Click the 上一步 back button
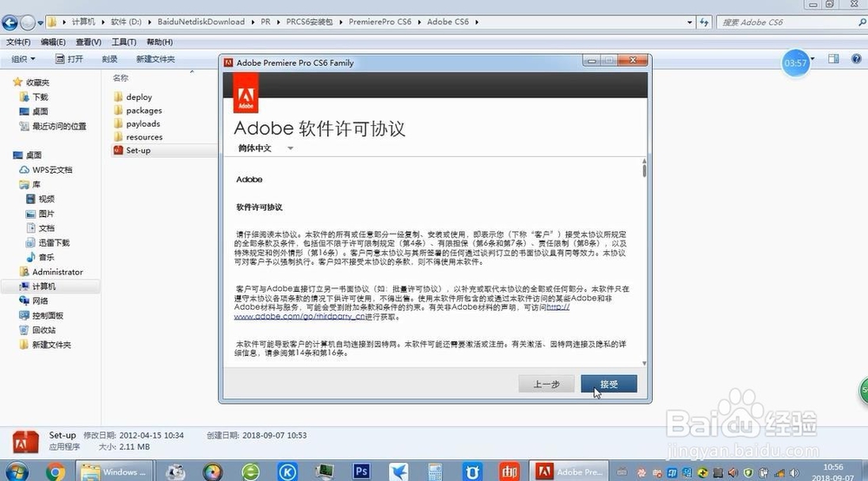Screen dimensions: 868x481 click(x=546, y=384)
